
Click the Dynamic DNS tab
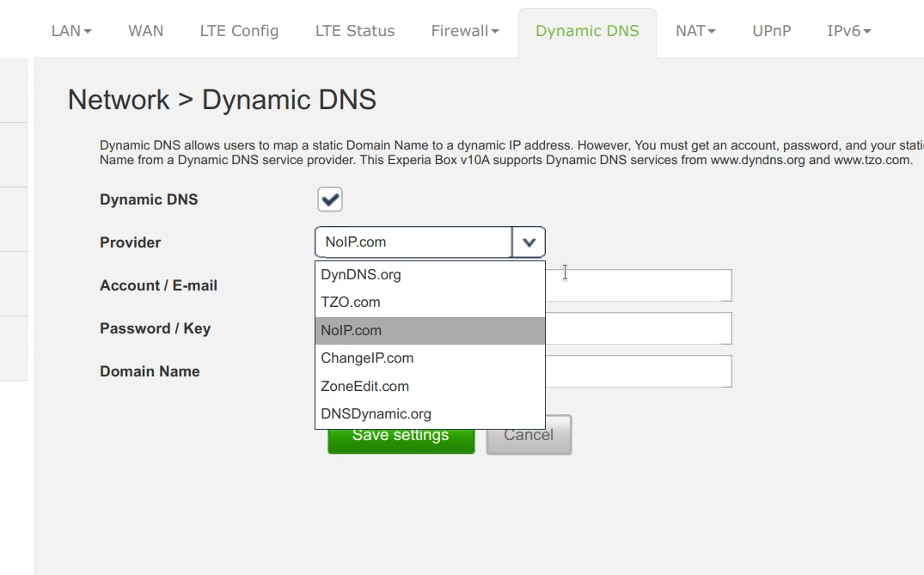coord(587,31)
